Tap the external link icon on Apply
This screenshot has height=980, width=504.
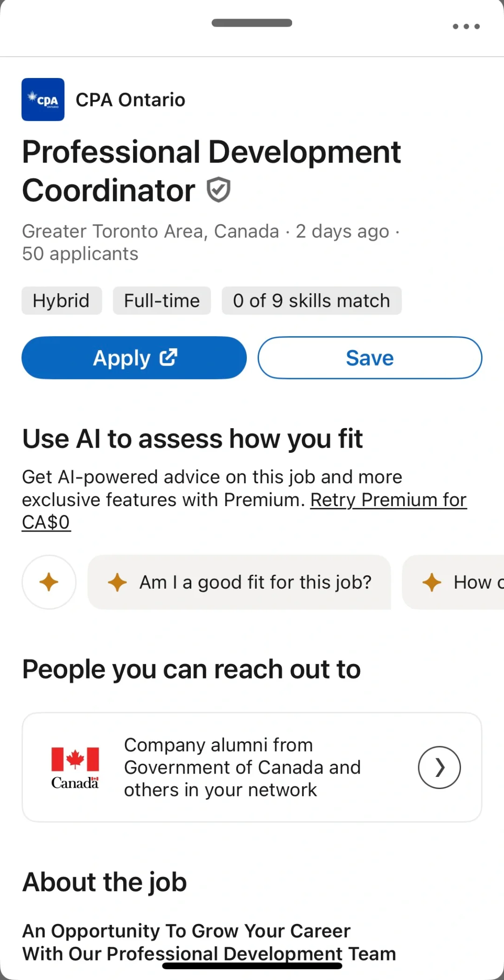168,358
